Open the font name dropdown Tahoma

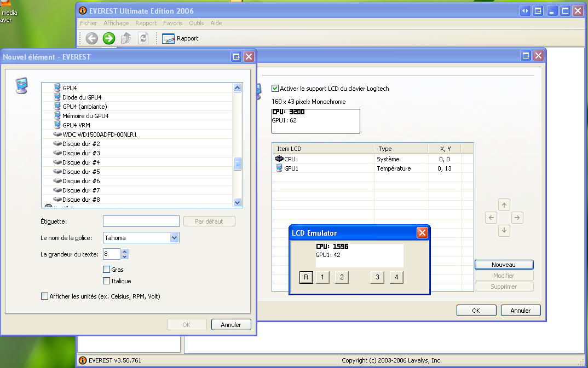174,238
